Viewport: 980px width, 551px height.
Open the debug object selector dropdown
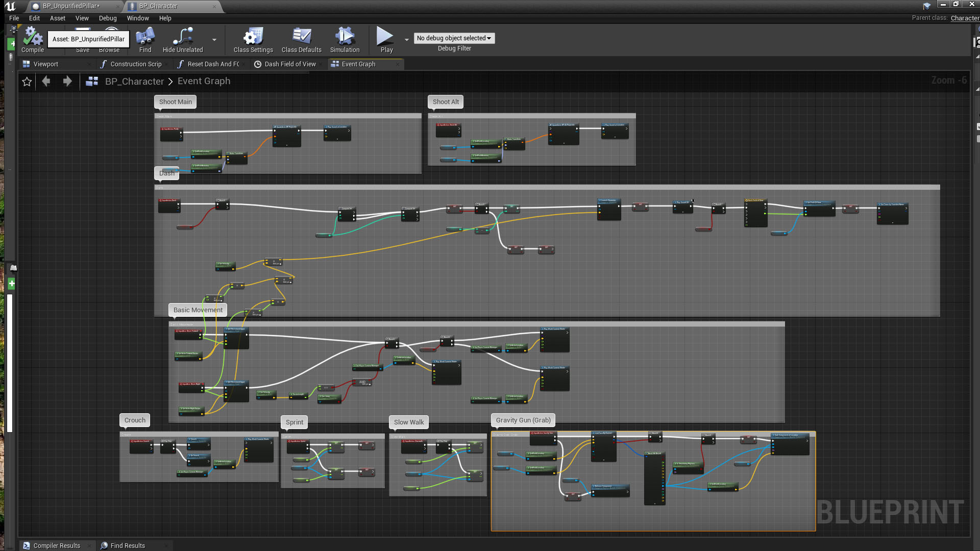[x=454, y=38]
